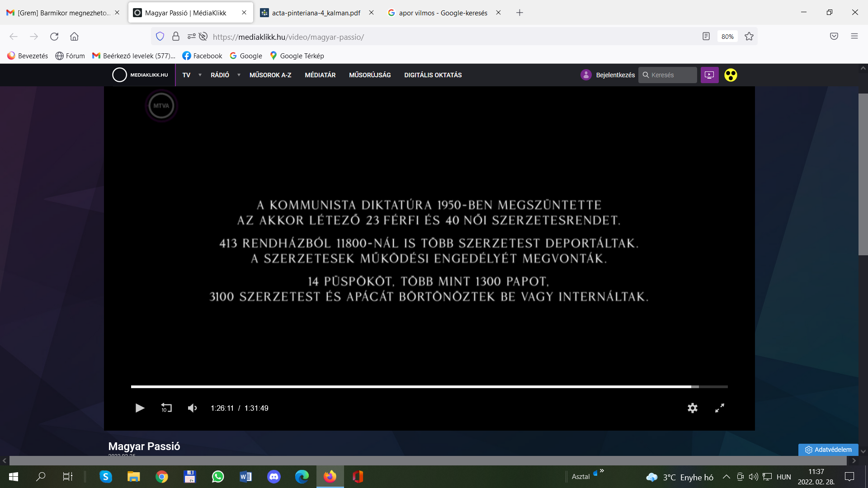Open video player settings gear
The width and height of the screenshot is (868, 488).
(693, 408)
